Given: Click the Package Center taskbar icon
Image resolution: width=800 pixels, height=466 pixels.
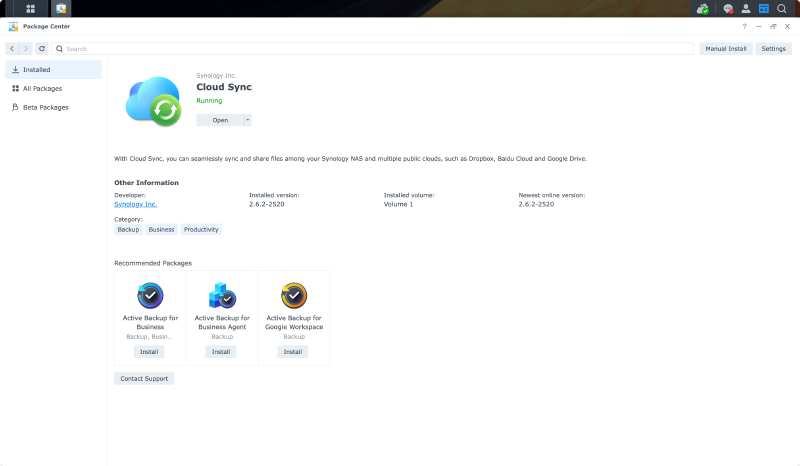Looking at the screenshot, I should tap(60, 8).
